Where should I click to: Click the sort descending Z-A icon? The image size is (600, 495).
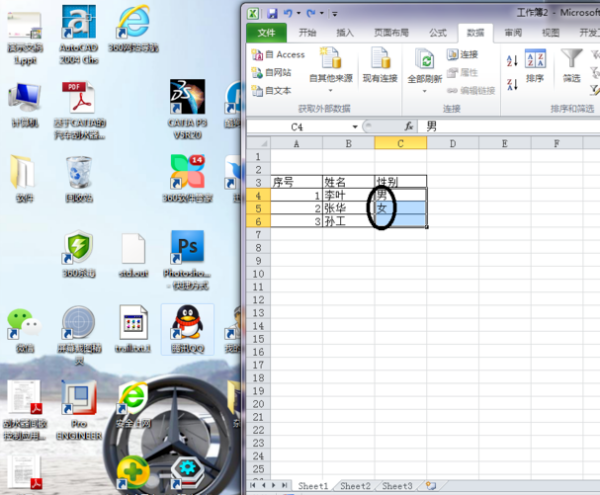tap(512, 85)
